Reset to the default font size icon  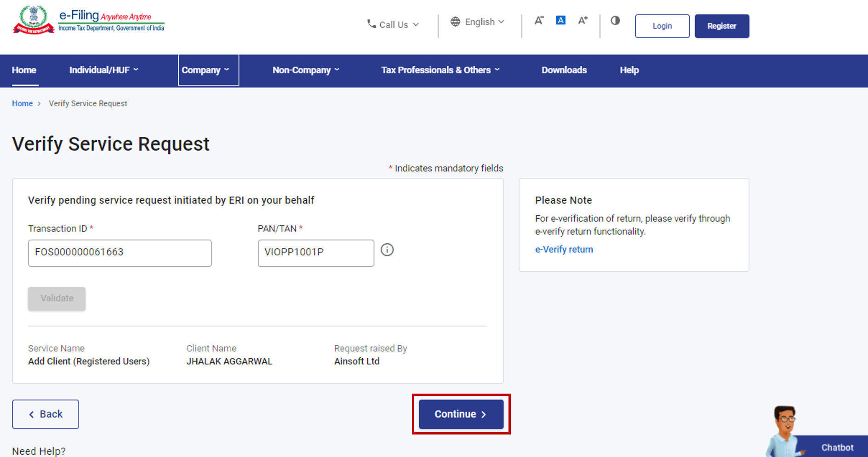point(560,21)
